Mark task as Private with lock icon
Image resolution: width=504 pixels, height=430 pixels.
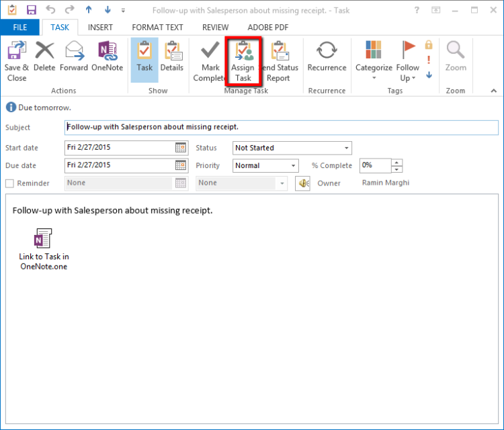[x=429, y=44]
